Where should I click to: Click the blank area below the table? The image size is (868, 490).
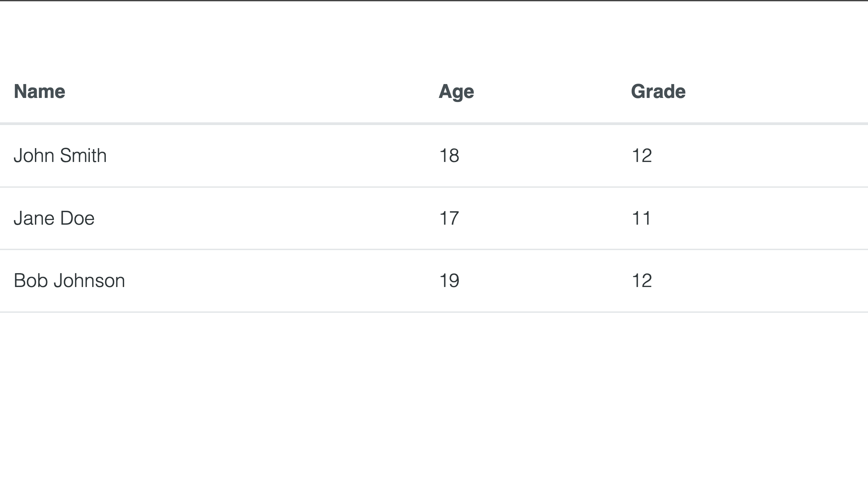(x=434, y=400)
